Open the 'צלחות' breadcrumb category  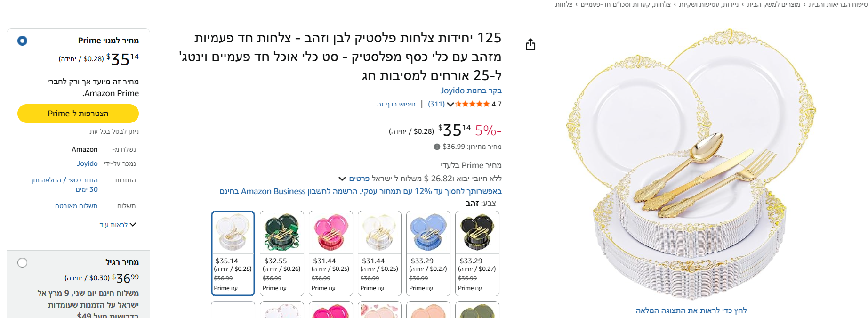(x=563, y=4)
